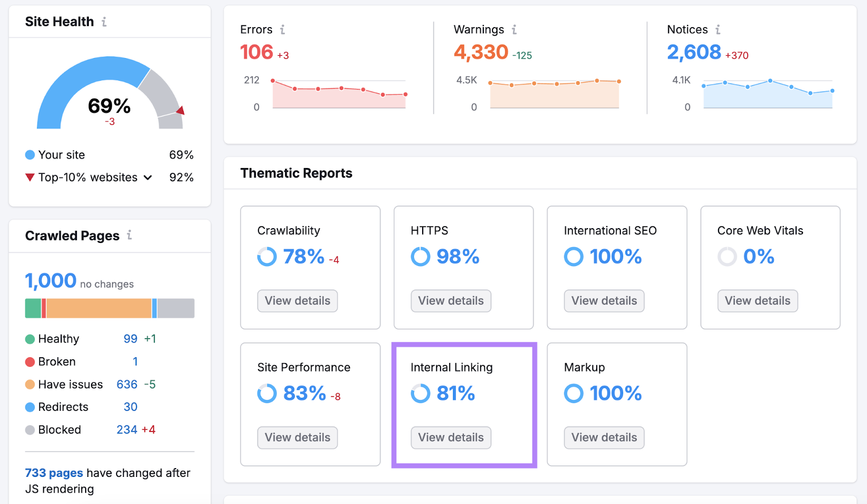Click the International SEO progress ring icon
The height and width of the screenshot is (504, 867).
pos(573,256)
